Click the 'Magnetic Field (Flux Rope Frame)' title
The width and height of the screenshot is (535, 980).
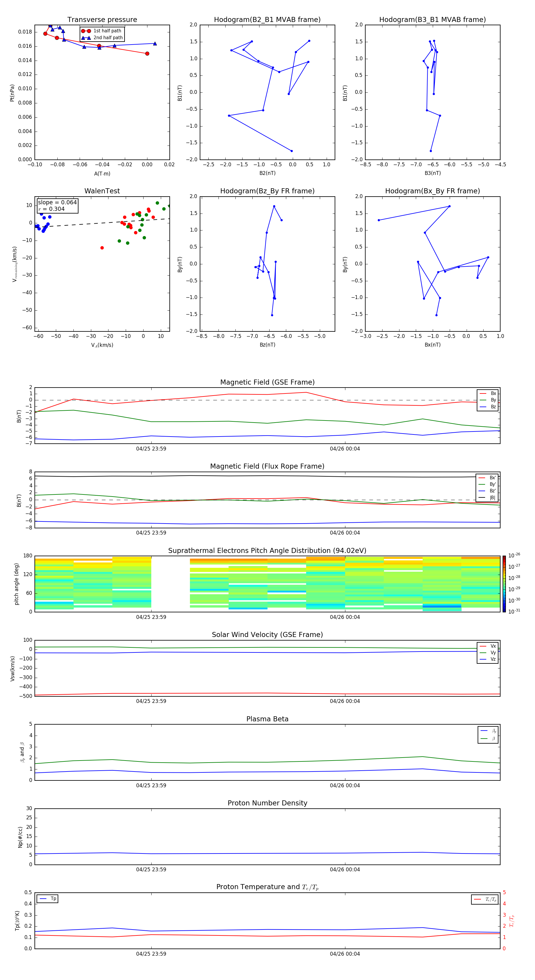(x=267, y=467)
